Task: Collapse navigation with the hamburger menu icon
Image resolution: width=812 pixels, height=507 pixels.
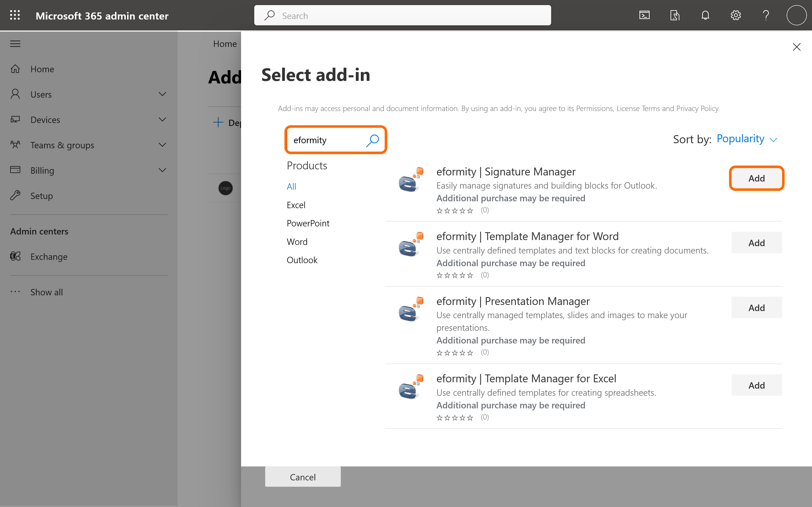Action: pos(15,44)
